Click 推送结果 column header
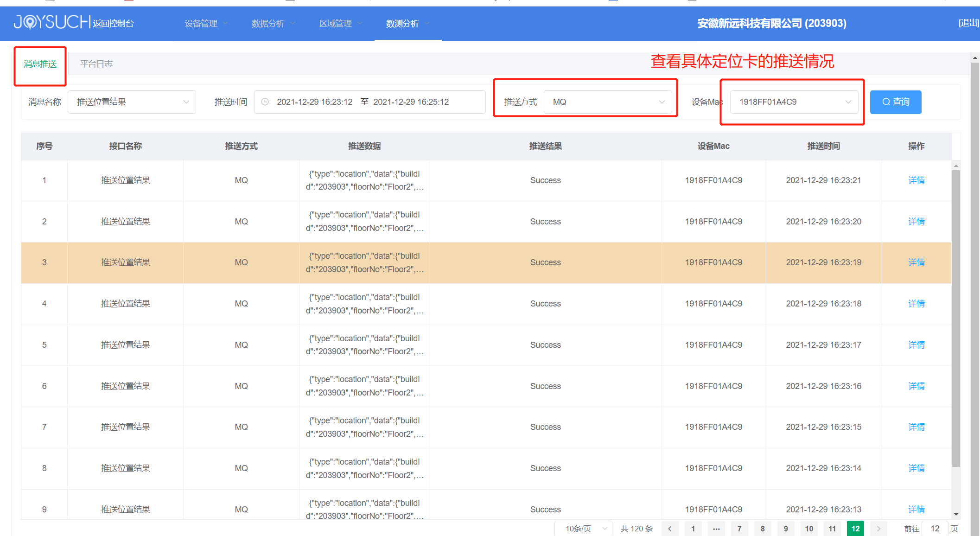The width and height of the screenshot is (980, 536). tap(546, 147)
